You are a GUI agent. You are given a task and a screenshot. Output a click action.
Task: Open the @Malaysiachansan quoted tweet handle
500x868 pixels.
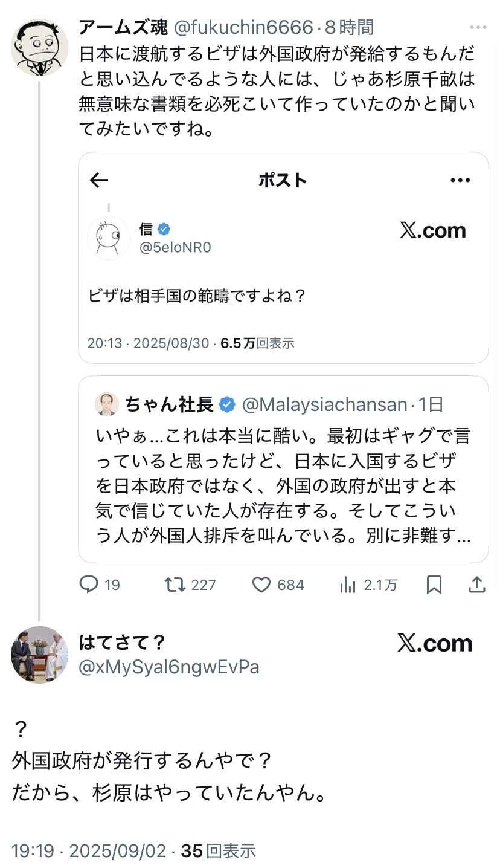(x=324, y=404)
